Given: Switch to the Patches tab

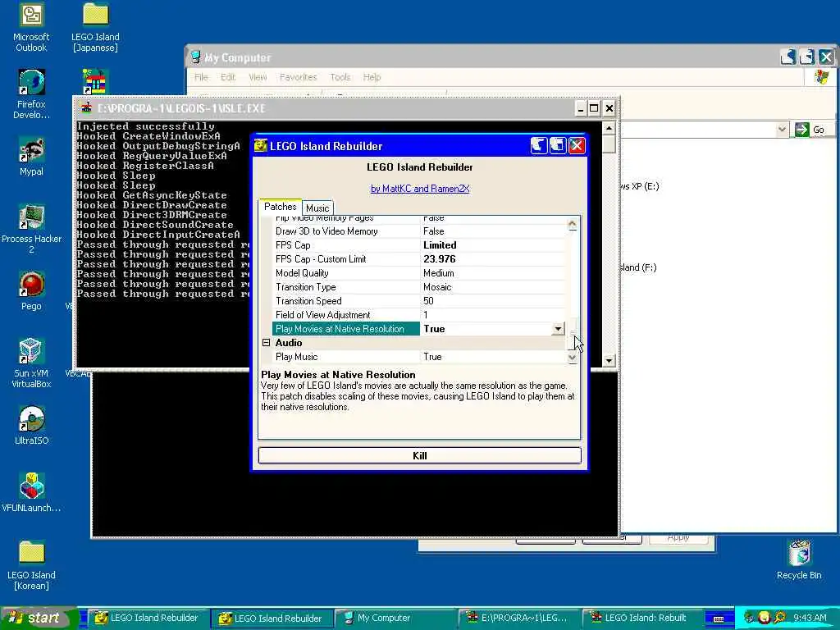Looking at the screenshot, I should tap(281, 207).
